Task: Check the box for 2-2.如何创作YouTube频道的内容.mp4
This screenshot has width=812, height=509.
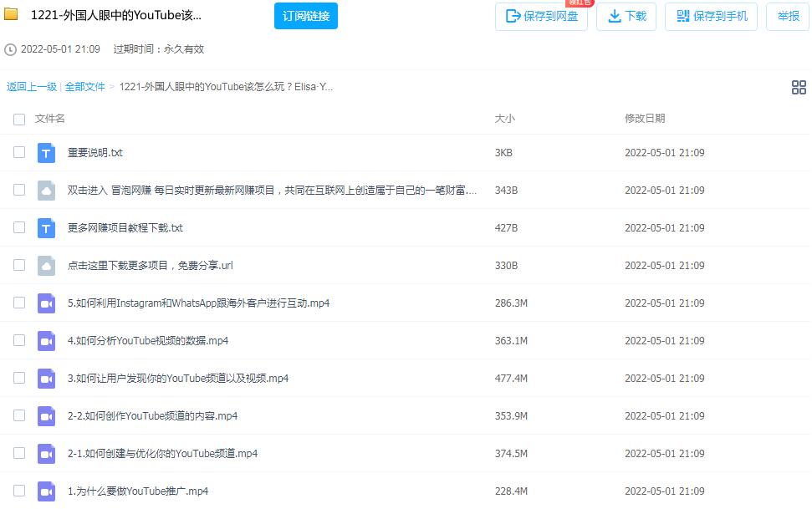Action: (x=19, y=415)
